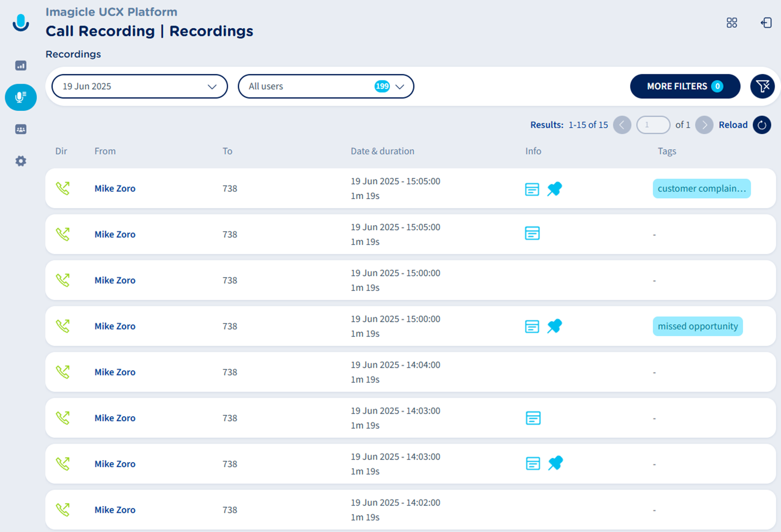The width and height of the screenshot is (781, 532).
Task: Click pin icon on missed opportunity recording
Action: (x=554, y=326)
